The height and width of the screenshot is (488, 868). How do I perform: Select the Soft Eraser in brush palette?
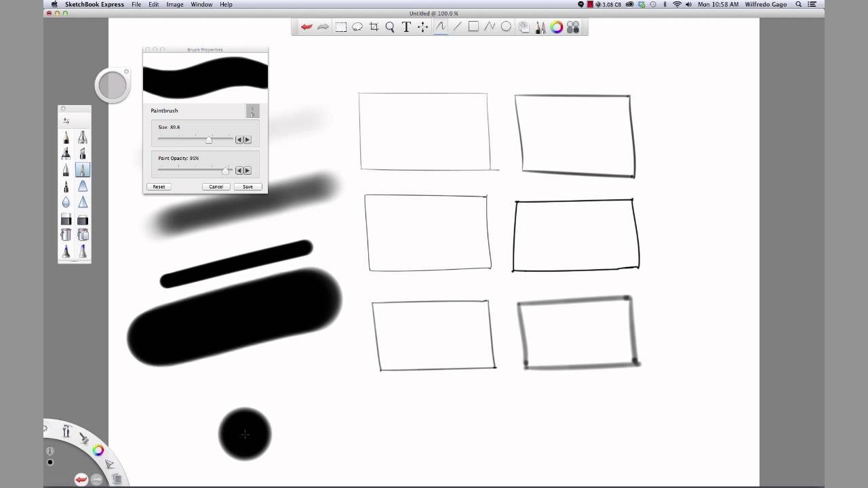pos(82,220)
